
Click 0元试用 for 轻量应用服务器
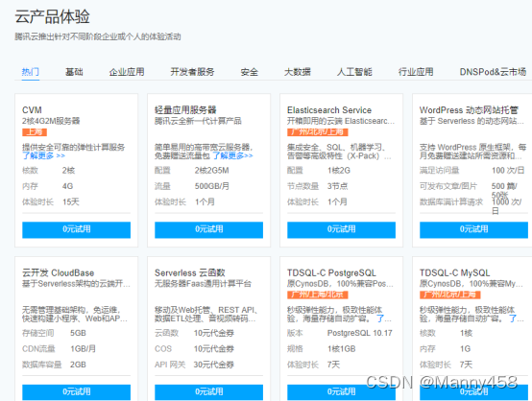point(208,229)
